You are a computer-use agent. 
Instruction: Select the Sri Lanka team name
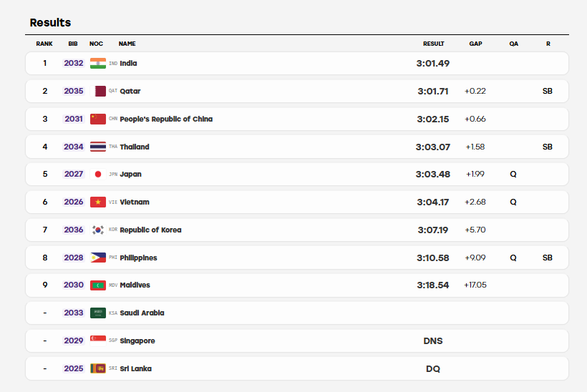point(135,368)
